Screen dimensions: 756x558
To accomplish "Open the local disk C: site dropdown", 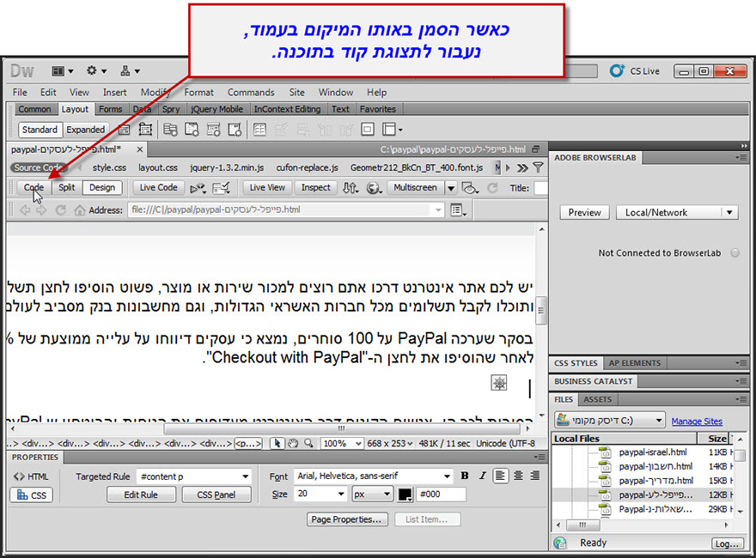I will (x=609, y=421).
